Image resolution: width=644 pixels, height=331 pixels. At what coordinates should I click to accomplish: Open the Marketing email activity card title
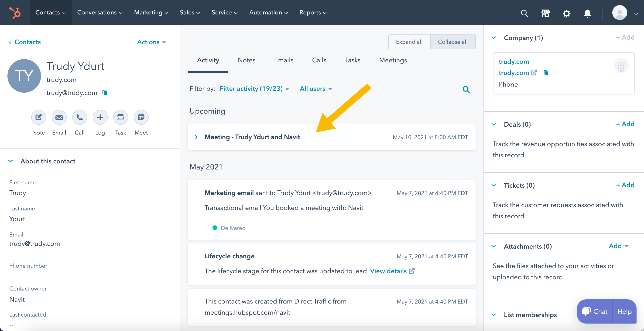point(229,193)
